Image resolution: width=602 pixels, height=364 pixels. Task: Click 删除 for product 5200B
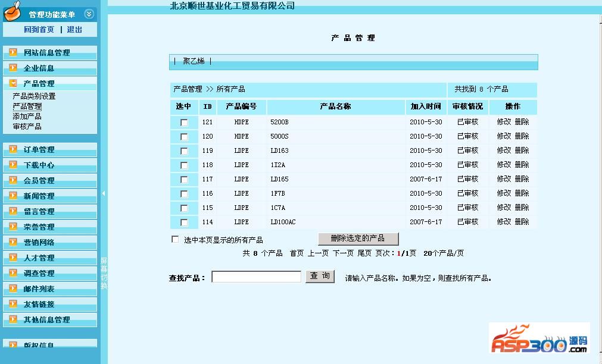coord(522,121)
